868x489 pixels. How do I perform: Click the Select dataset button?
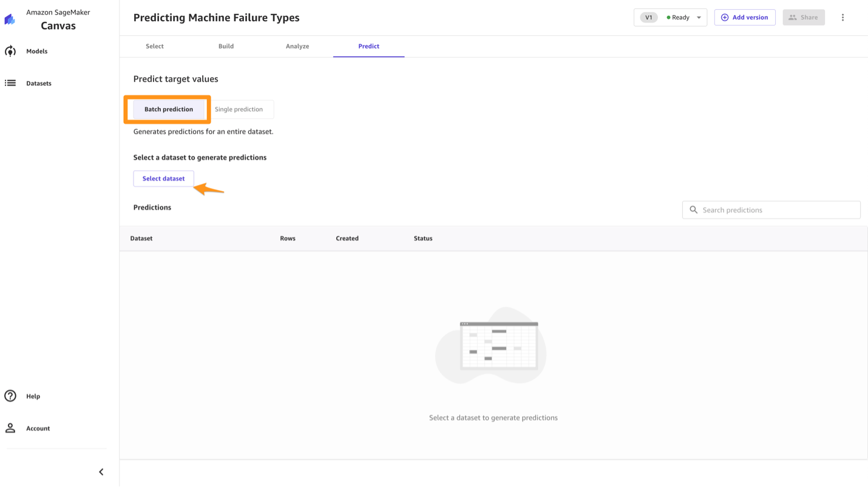164,178
